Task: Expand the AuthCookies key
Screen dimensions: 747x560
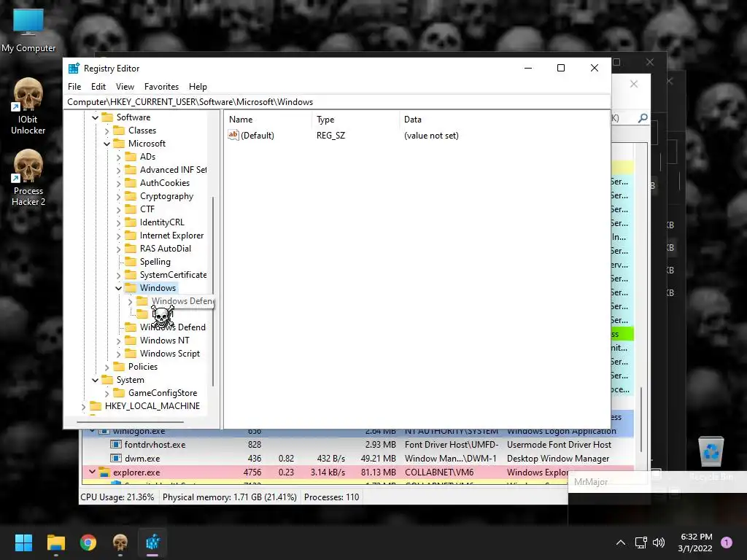Action: pos(119,183)
